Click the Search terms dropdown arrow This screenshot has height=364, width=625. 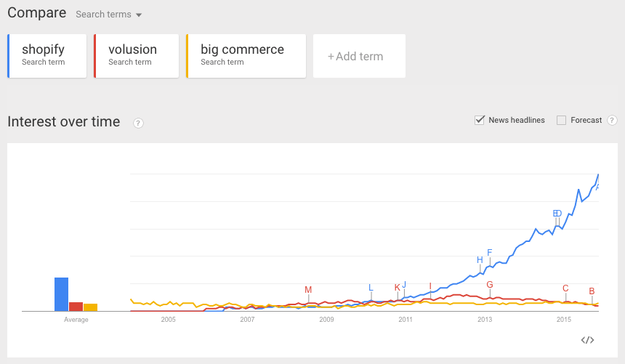pyautogui.click(x=139, y=15)
